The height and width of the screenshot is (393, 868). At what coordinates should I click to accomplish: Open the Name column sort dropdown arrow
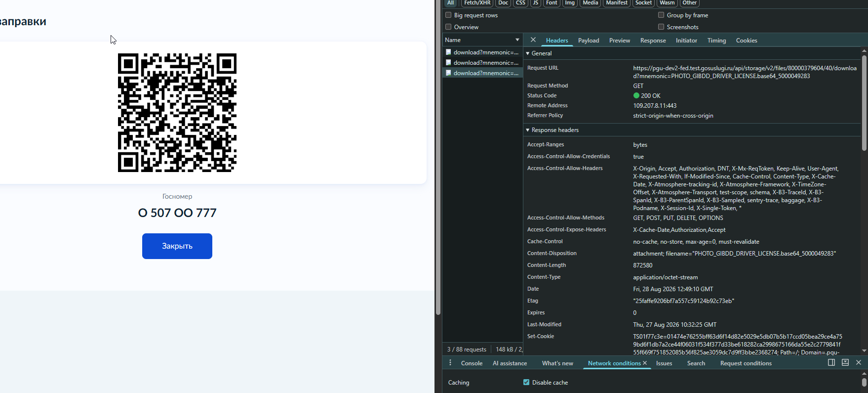[x=517, y=40]
